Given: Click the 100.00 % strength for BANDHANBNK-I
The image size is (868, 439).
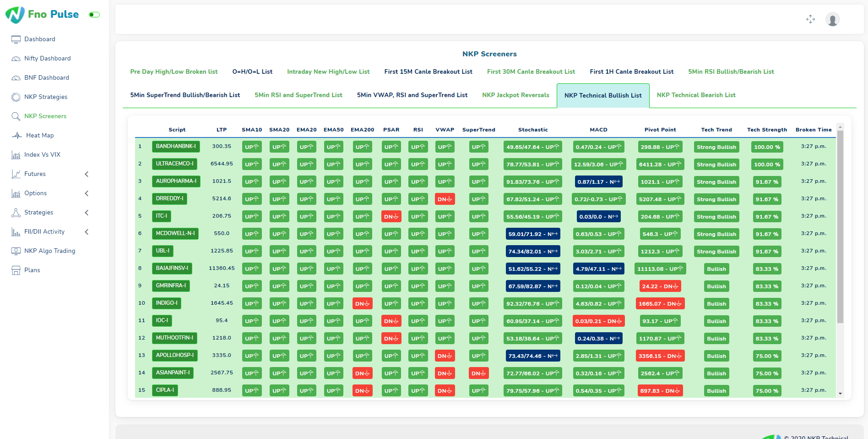Looking at the screenshot, I should 767,147.
